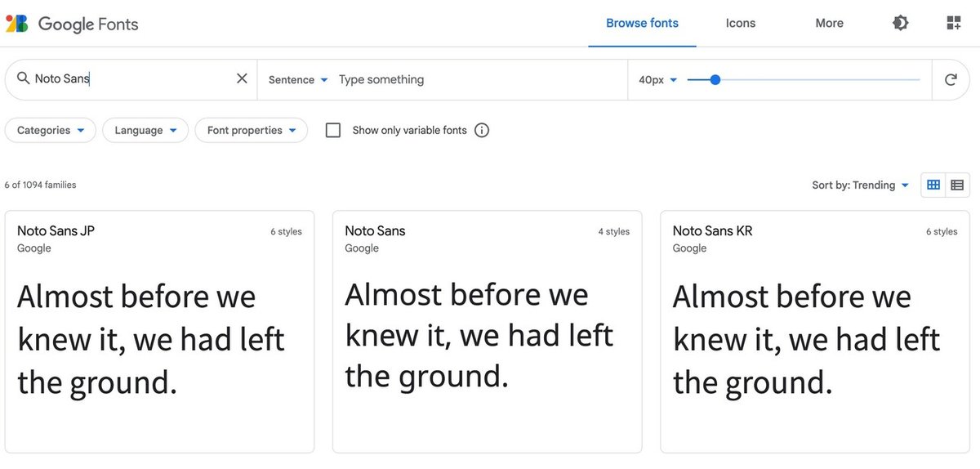
Task: Click the search magnifier icon
Action: pos(23,78)
